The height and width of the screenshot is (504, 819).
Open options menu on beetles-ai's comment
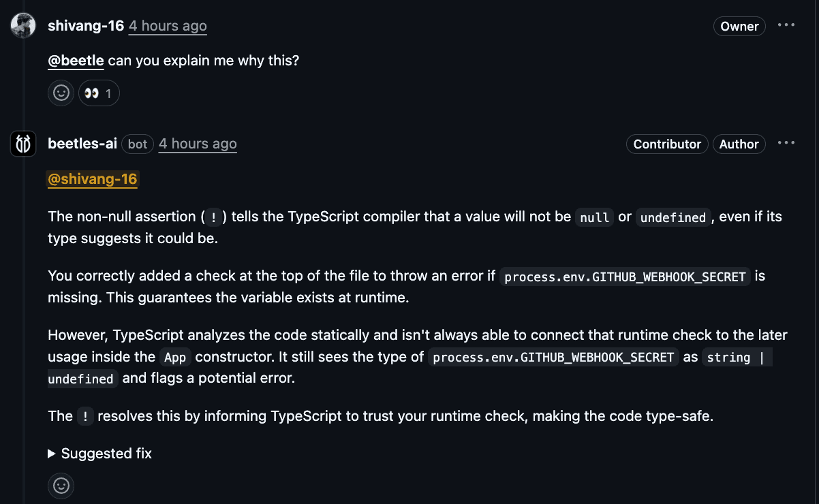click(786, 144)
